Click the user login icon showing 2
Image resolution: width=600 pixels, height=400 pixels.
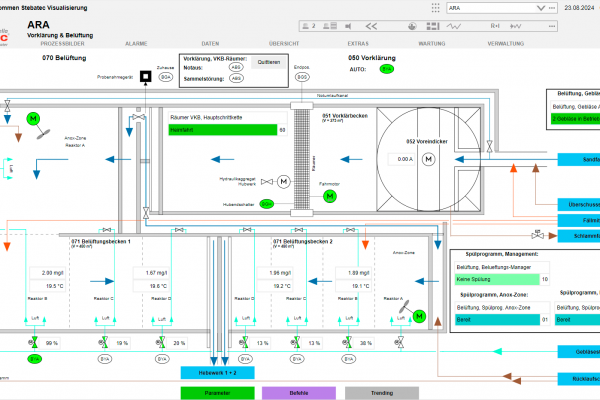(309, 26)
